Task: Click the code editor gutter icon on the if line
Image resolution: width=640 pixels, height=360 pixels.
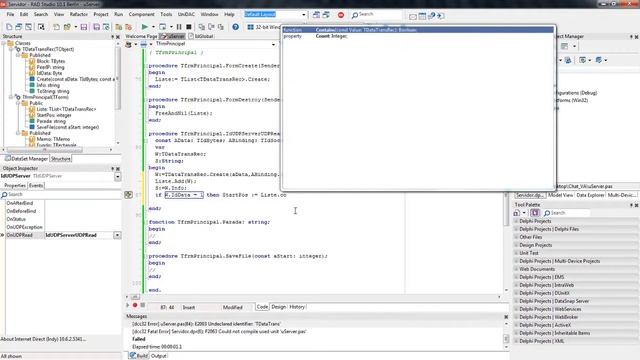Action: pyautogui.click(x=129, y=195)
